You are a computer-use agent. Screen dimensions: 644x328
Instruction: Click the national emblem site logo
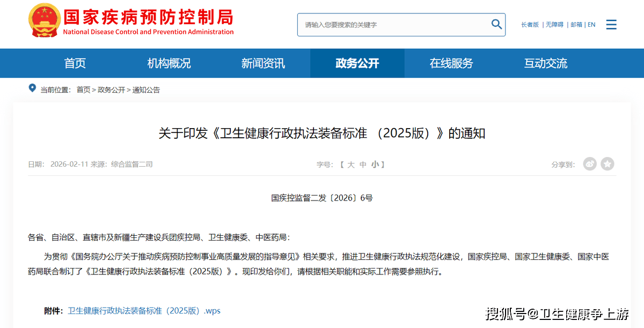(x=44, y=21)
